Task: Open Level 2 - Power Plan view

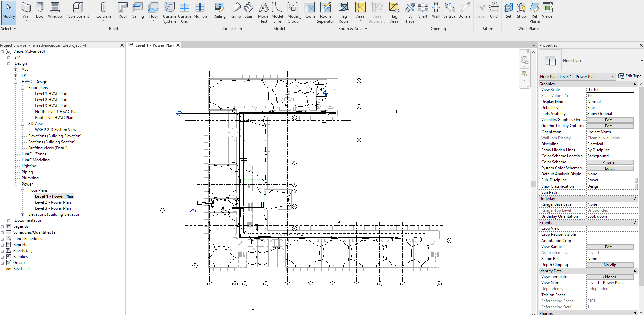Action: [53, 202]
